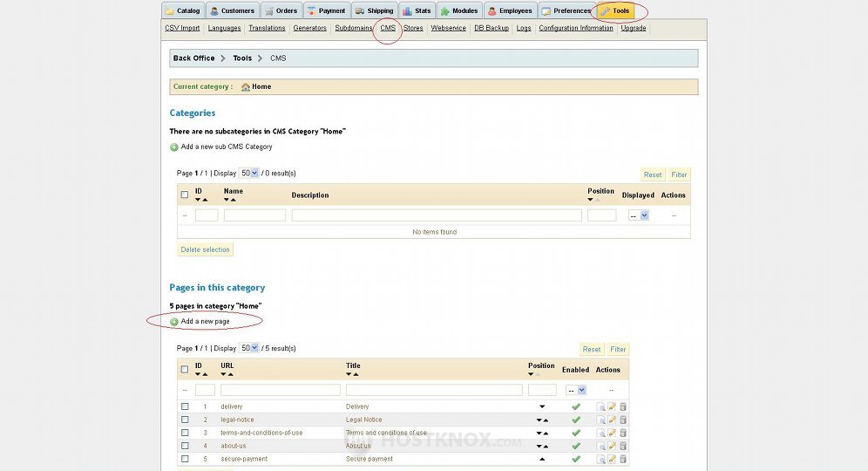Open the Enabled filter dropdown in pages table

(x=576, y=390)
